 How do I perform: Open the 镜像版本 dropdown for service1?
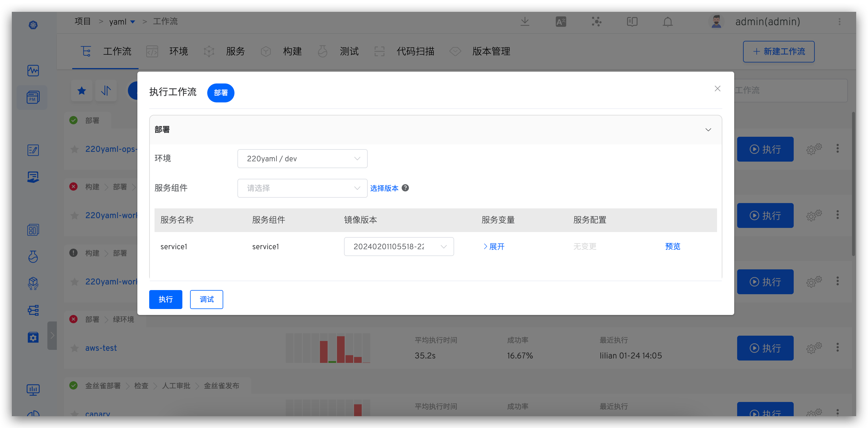[x=398, y=247]
